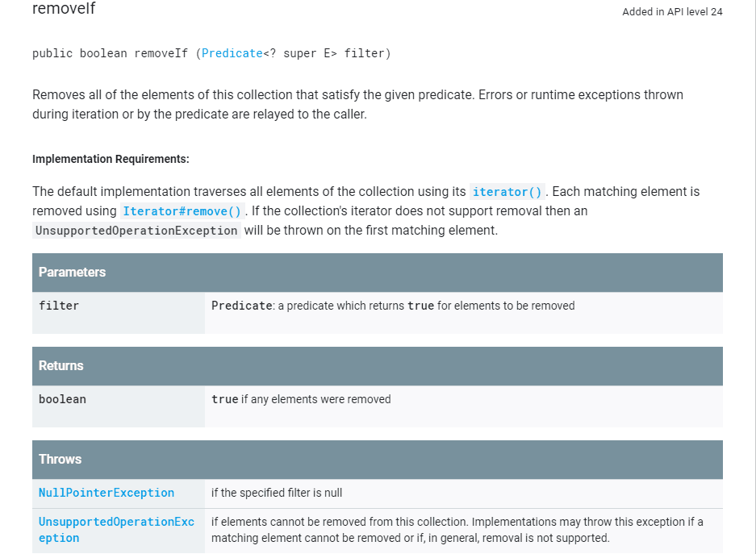Open UnsupportedOperationException link in Throws table

[116, 530]
